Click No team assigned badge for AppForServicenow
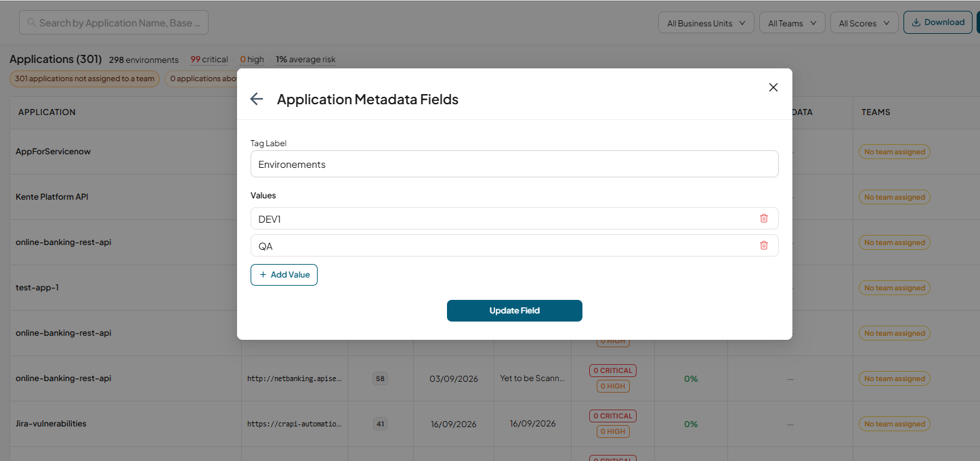980x461 pixels. click(894, 152)
